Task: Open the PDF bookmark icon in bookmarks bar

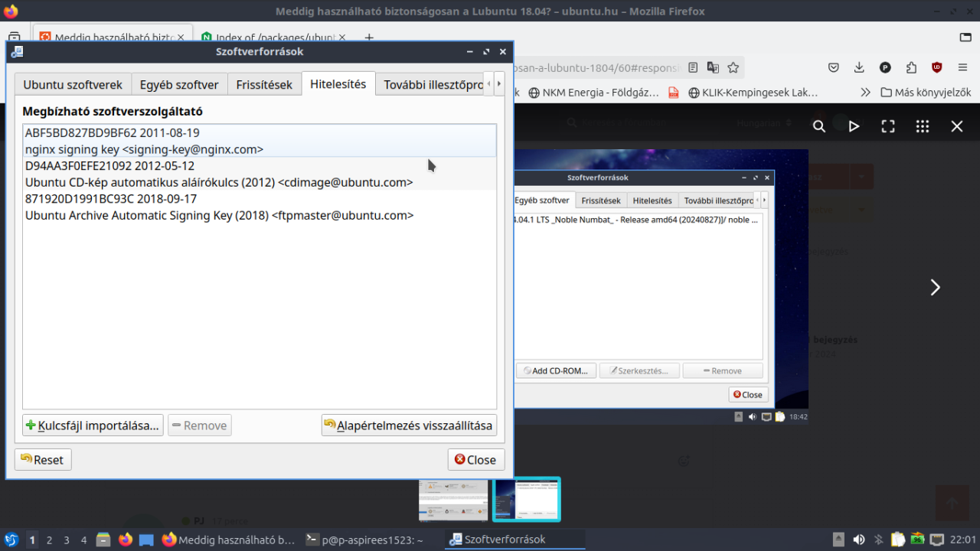Action: click(x=674, y=93)
